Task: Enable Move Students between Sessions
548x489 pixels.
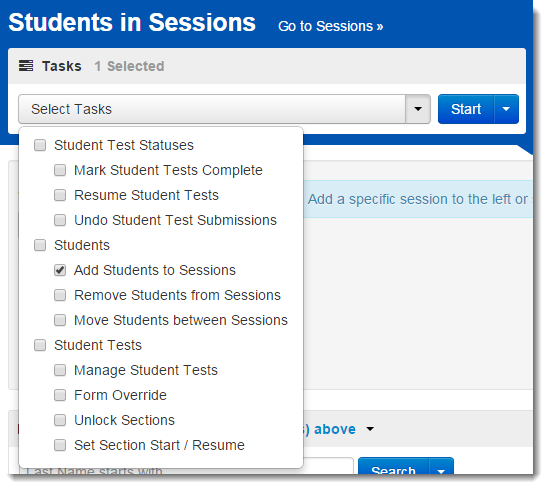Action: (60, 320)
